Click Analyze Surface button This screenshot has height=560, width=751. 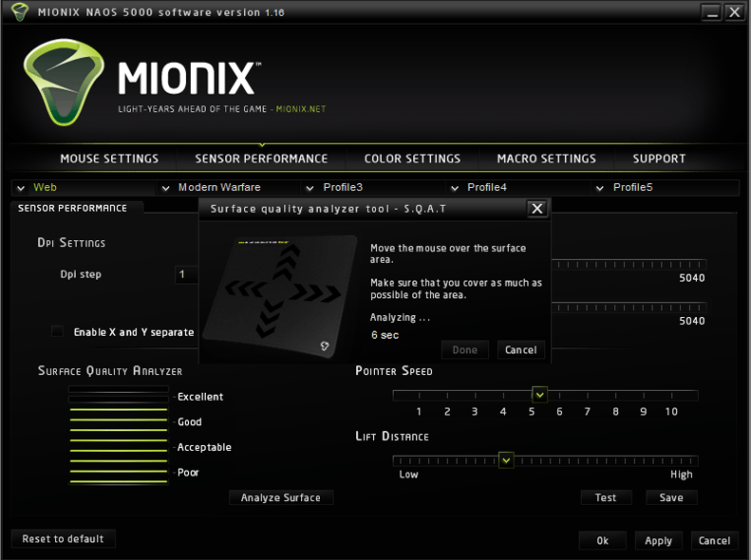click(x=281, y=497)
